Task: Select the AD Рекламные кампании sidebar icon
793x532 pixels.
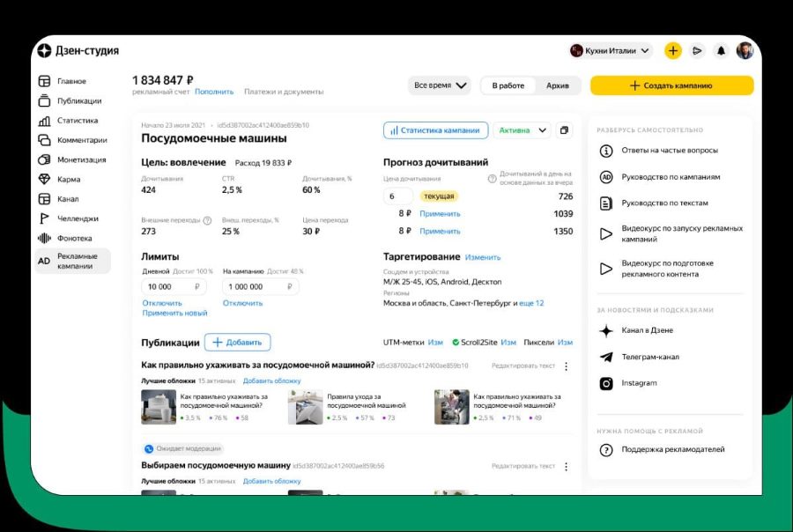Action: pyautogui.click(x=44, y=260)
